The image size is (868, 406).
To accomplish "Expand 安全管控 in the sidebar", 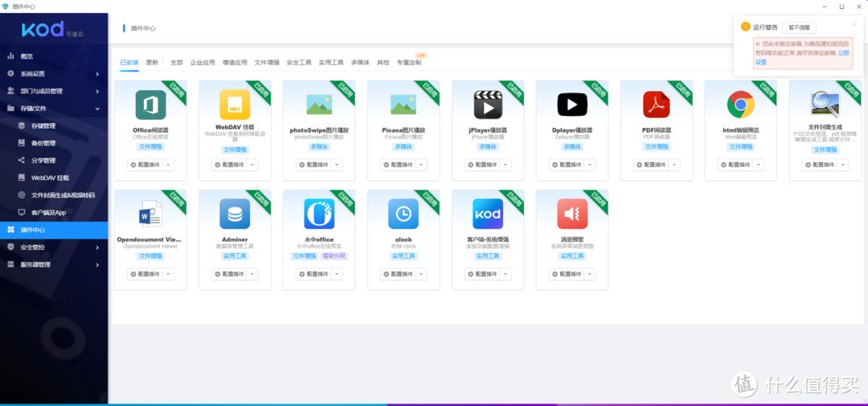I will point(55,247).
